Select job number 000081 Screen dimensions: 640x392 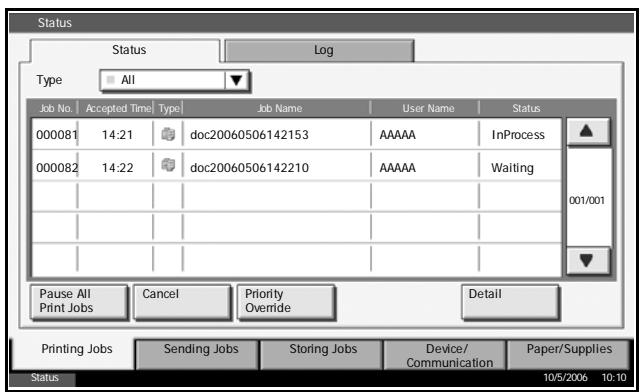pos(56,135)
